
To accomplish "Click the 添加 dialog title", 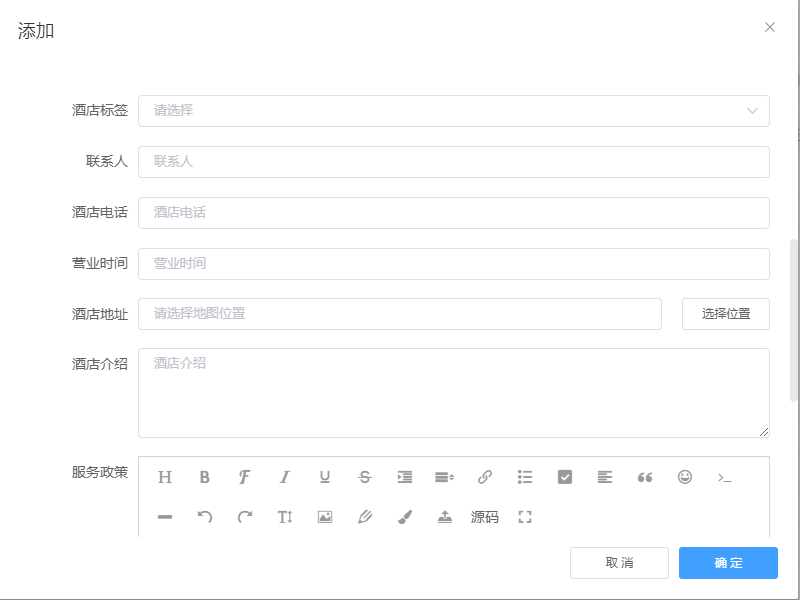I will [36, 31].
